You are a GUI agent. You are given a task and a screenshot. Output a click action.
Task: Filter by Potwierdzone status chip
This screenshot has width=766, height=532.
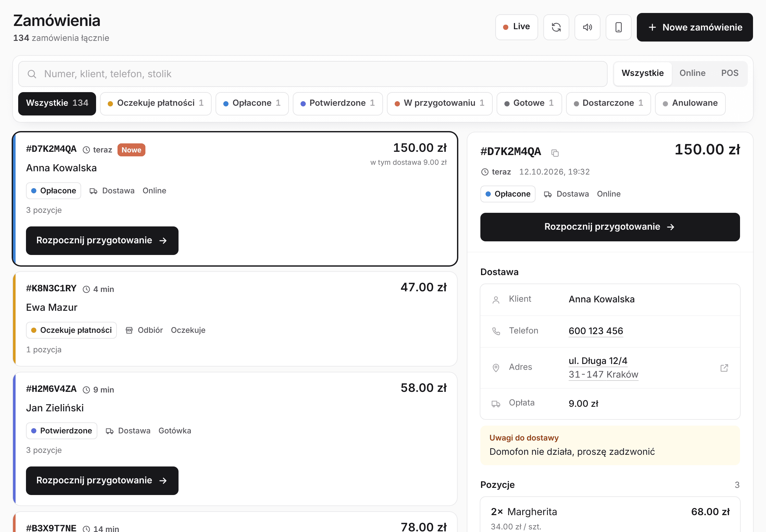point(338,104)
